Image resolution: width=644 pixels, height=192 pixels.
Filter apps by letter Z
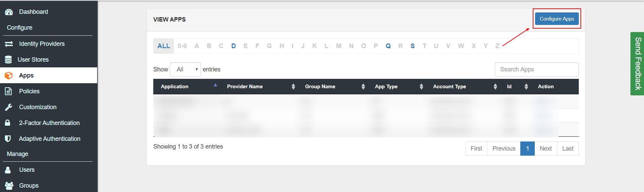[497, 46]
